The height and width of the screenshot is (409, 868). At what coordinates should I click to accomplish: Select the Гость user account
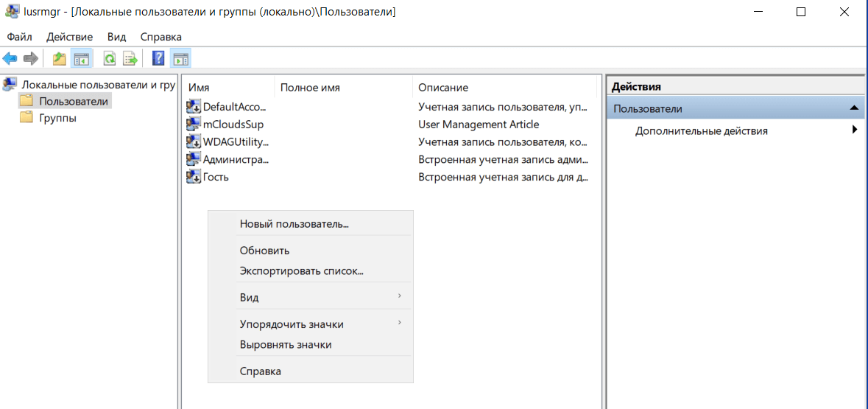(x=216, y=177)
